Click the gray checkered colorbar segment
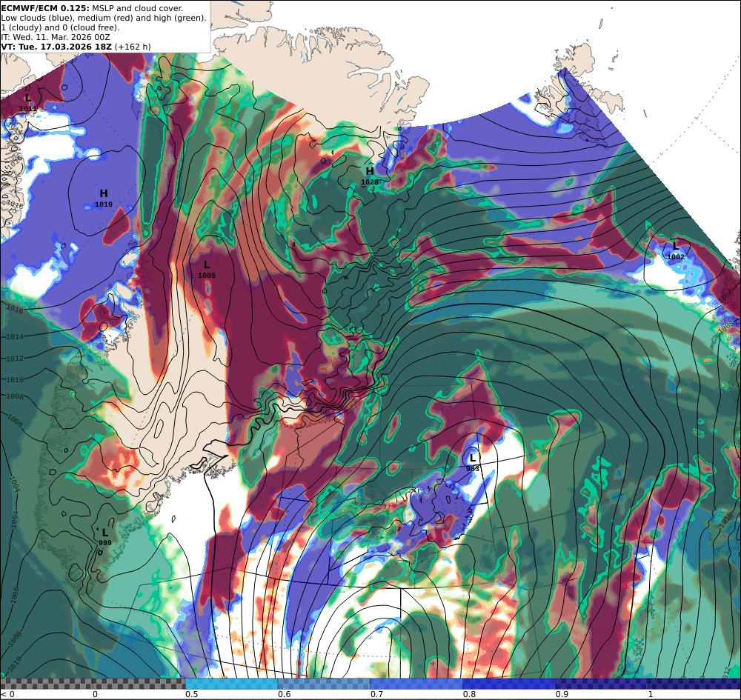 (x=93, y=684)
